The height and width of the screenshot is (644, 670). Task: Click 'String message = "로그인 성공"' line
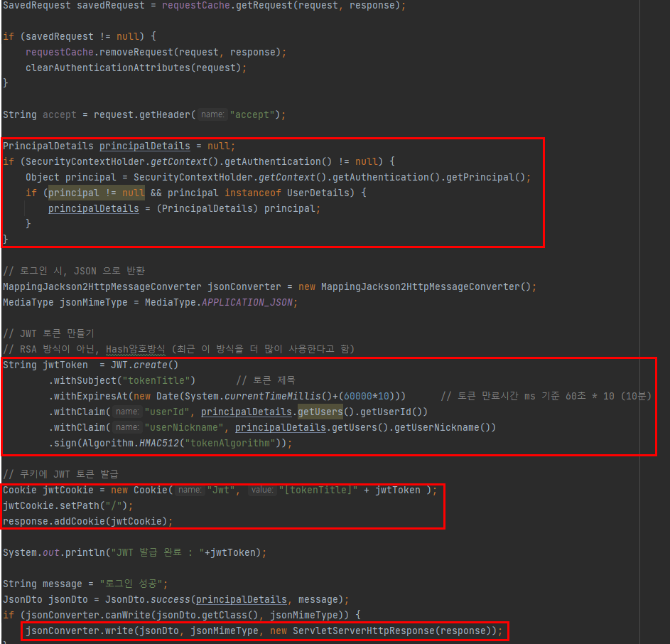[85, 584]
